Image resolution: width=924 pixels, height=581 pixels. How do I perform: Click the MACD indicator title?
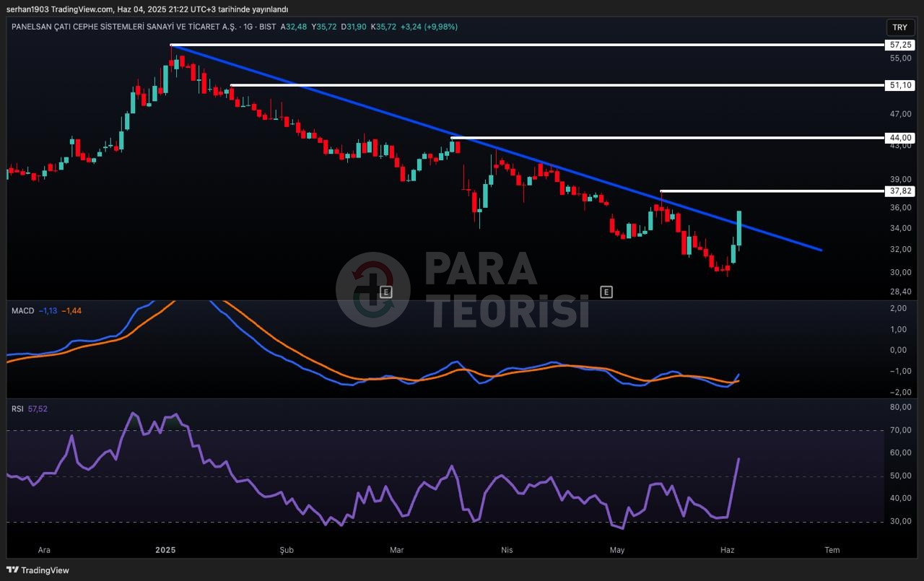(x=22, y=310)
